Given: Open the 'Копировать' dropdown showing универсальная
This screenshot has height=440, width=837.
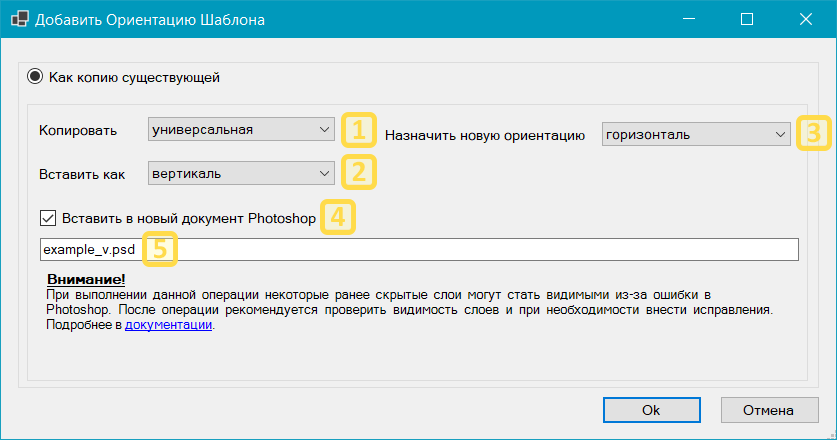Looking at the screenshot, I should pyautogui.click(x=241, y=129).
